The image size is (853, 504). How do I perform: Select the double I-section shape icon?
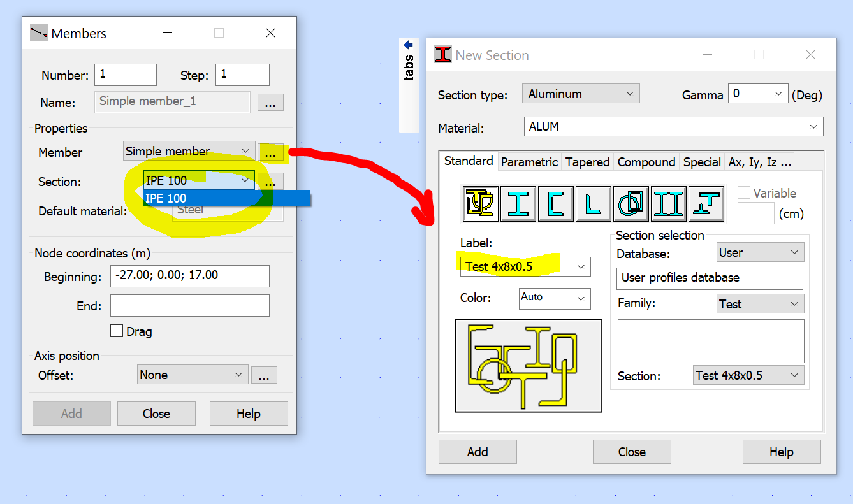pyautogui.click(x=668, y=203)
